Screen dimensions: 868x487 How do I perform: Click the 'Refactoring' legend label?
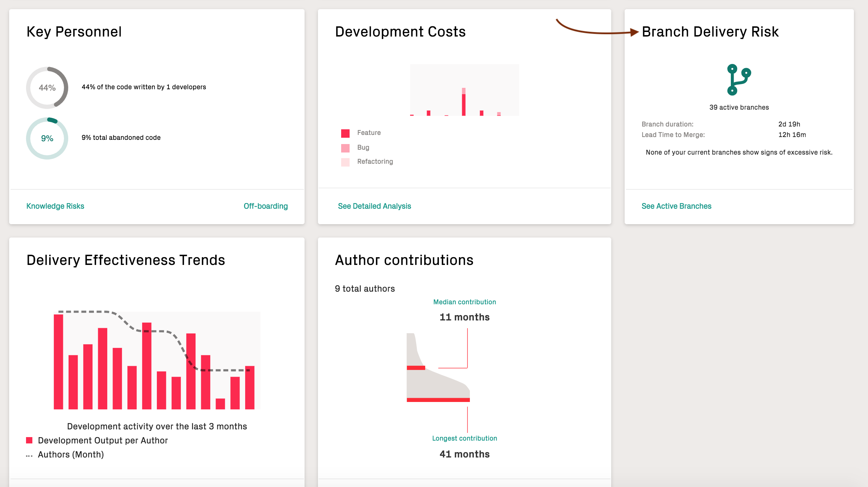tap(375, 162)
